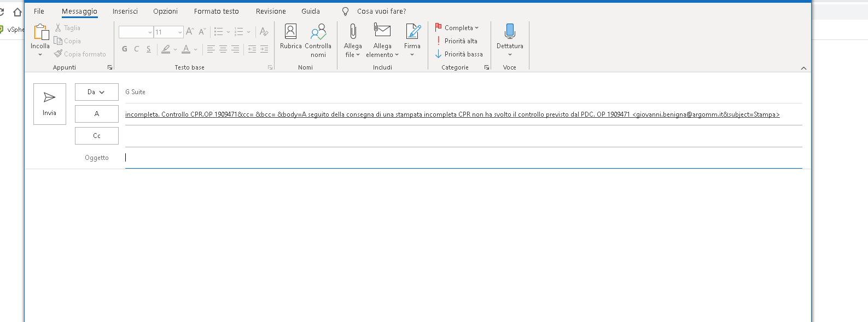Align text left
The width and height of the screenshot is (868, 322).
pyautogui.click(x=211, y=49)
